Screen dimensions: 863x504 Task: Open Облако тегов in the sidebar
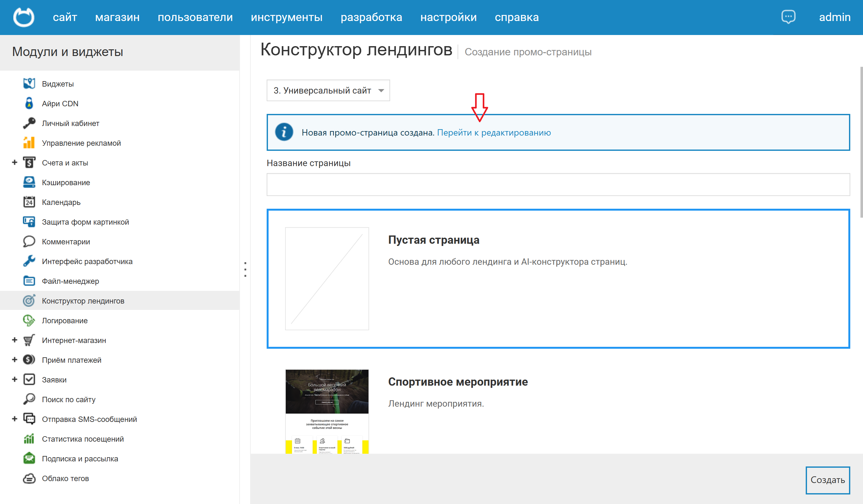[66, 478]
